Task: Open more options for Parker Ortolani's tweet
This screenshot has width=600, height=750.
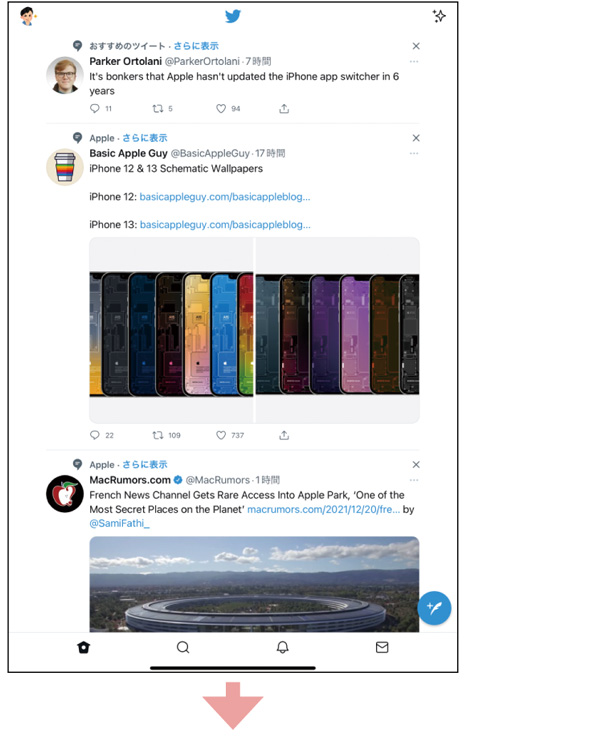Action: click(414, 62)
